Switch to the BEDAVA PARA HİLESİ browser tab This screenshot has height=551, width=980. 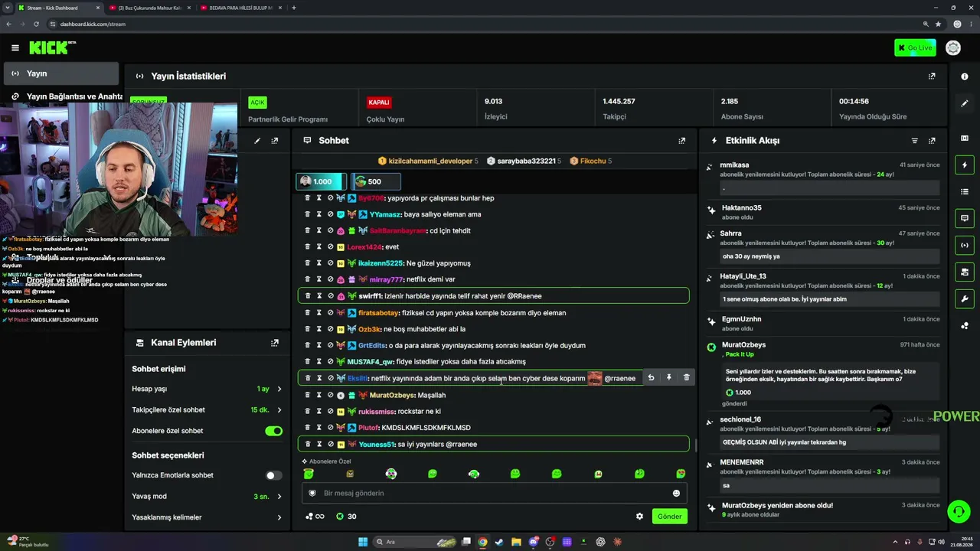[x=241, y=8]
